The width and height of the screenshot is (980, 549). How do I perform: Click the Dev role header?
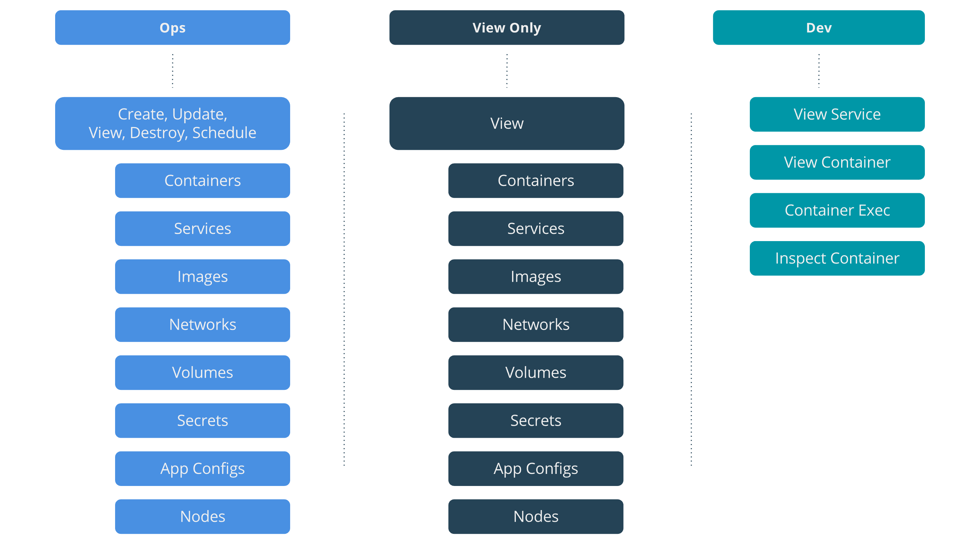point(818,28)
